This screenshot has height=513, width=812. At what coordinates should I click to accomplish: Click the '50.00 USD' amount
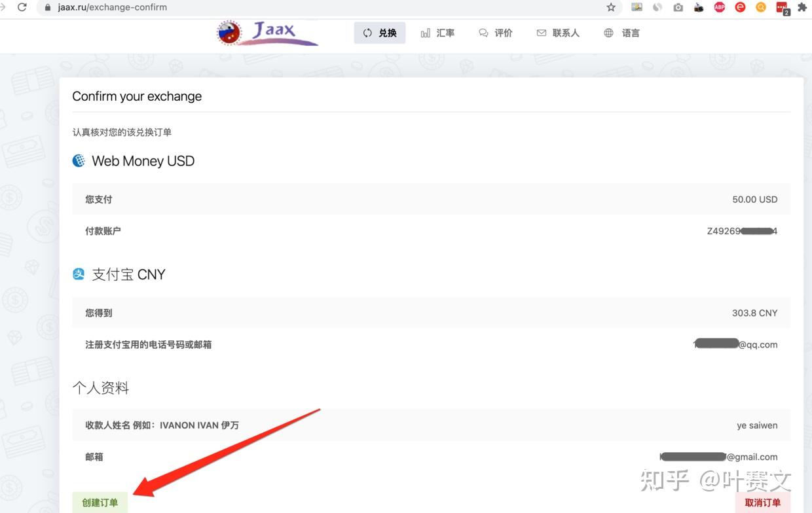click(x=755, y=200)
